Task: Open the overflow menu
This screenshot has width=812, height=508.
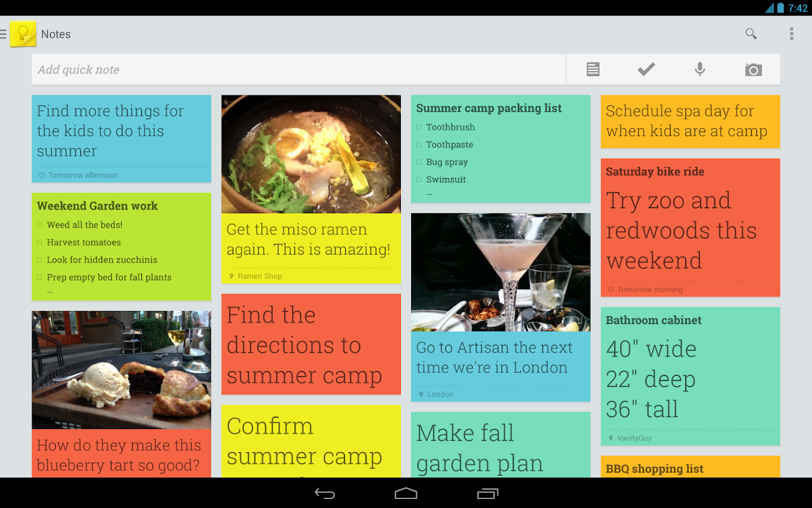Action: 792,34
